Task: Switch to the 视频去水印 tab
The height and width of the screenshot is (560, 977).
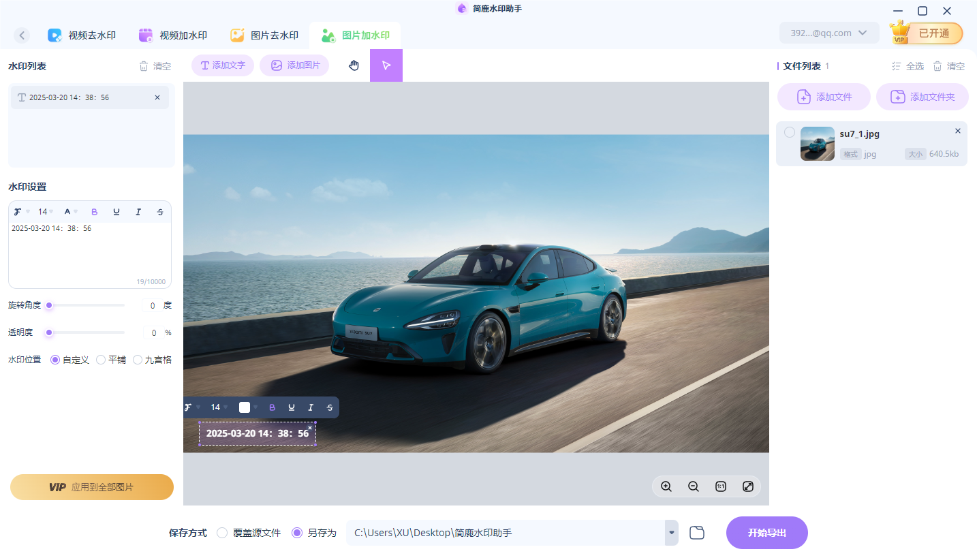Action: coord(82,35)
